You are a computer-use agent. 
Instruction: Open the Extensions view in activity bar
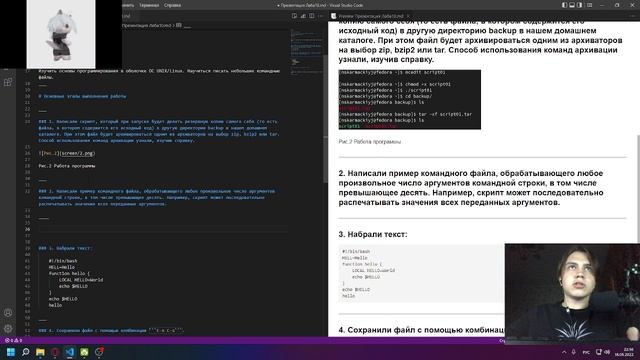[x=8, y=82]
